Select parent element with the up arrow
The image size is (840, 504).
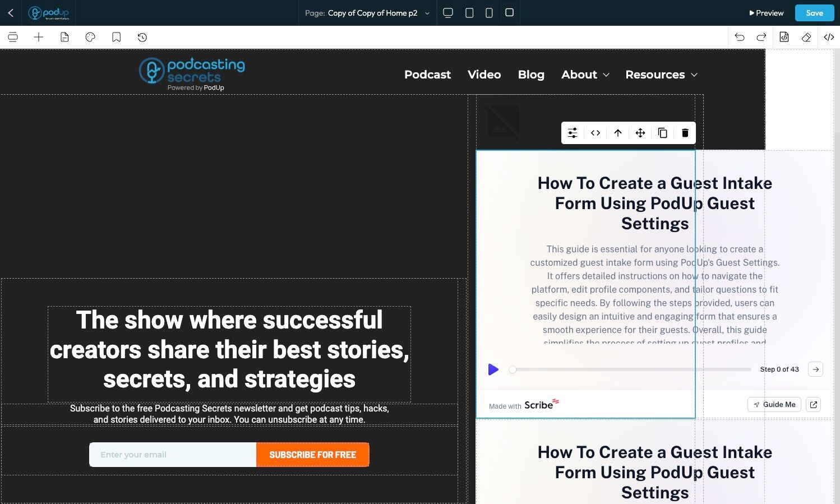click(x=618, y=133)
